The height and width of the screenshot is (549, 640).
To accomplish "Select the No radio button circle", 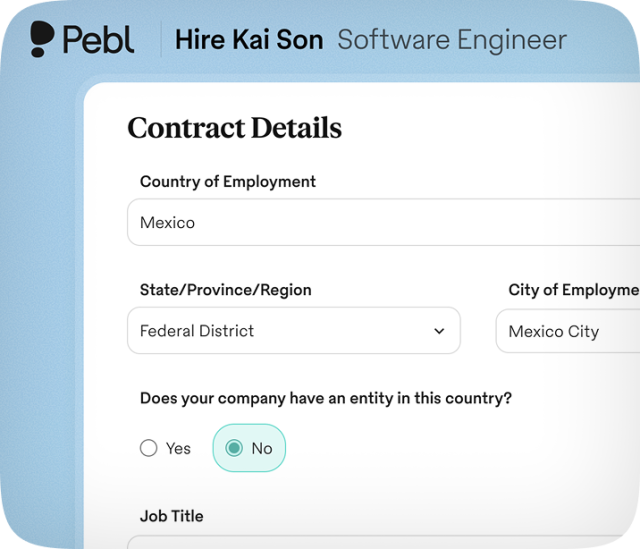I will pyautogui.click(x=234, y=448).
